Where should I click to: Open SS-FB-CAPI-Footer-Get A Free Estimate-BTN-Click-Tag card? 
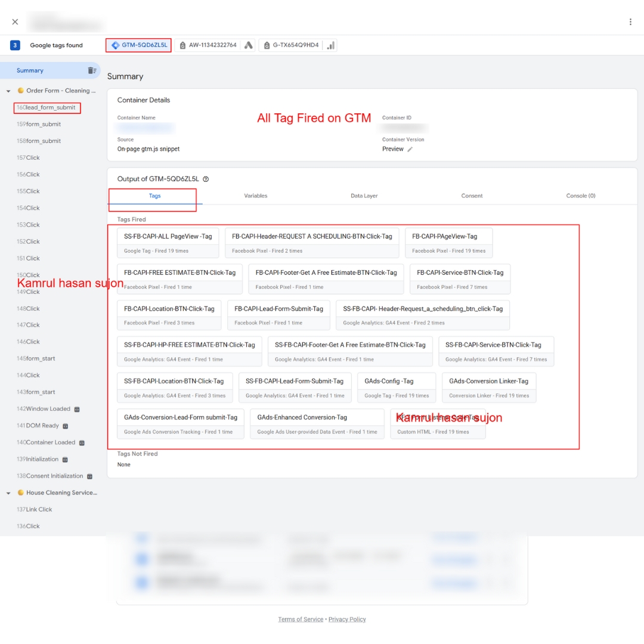(x=350, y=352)
